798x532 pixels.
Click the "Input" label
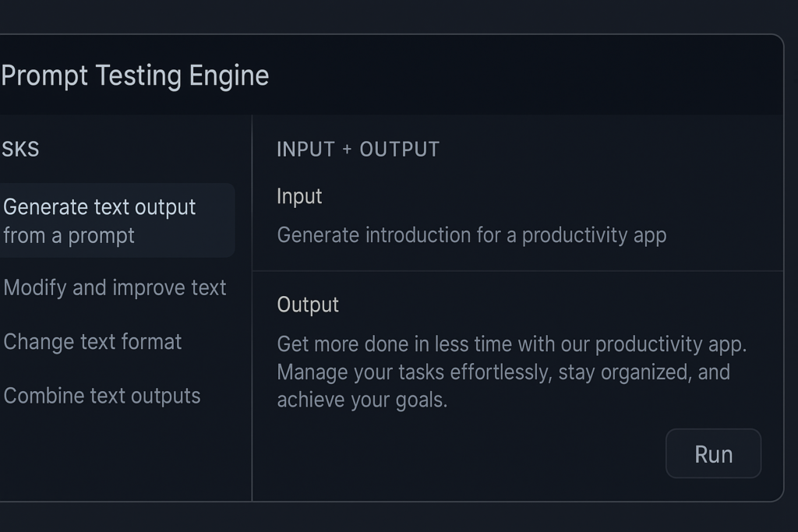(299, 196)
